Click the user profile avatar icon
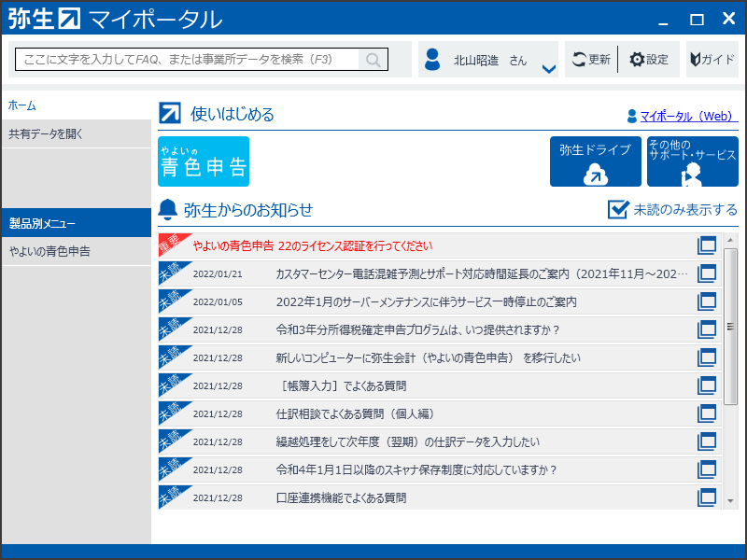Screen dimensions: 747x560 click(x=432, y=60)
